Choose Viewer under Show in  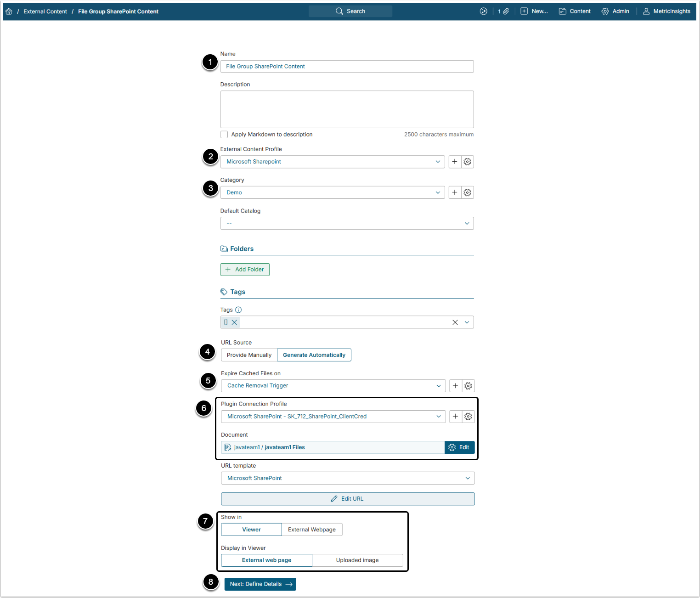(x=252, y=530)
